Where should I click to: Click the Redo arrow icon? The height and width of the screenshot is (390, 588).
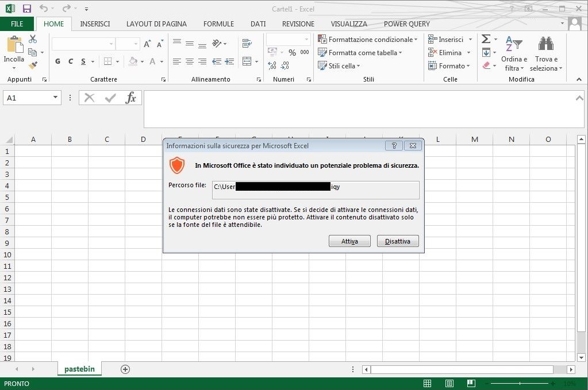tap(66, 8)
